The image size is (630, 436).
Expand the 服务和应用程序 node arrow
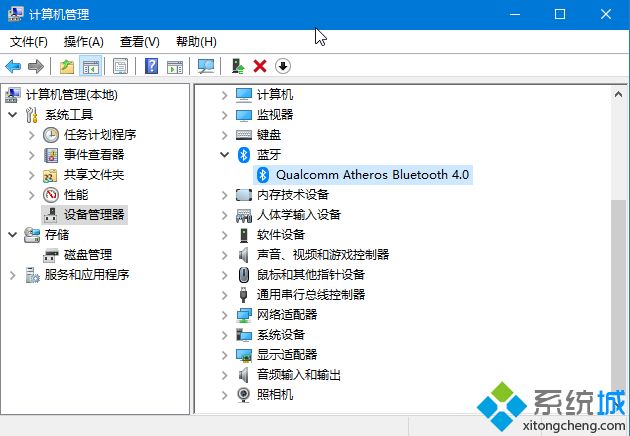[12, 275]
